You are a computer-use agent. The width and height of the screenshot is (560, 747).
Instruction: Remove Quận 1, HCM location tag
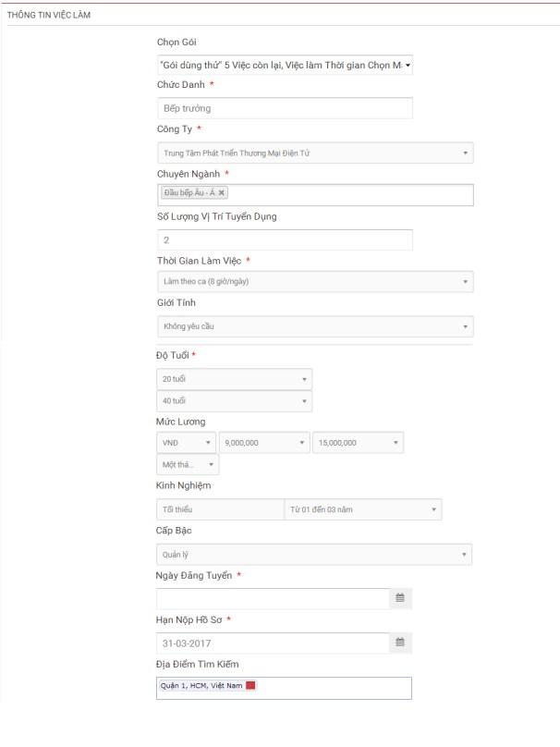click(x=250, y=685)
